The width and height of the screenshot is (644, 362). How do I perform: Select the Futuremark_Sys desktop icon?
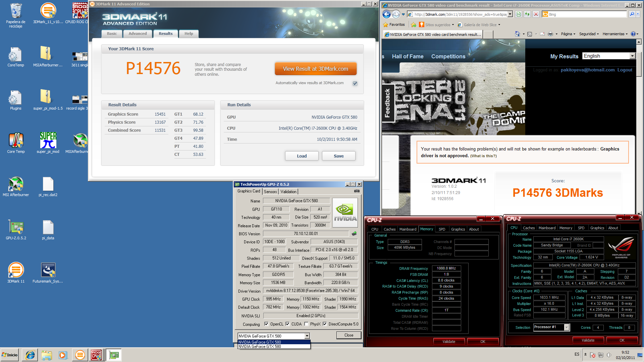tap(48, 273)
